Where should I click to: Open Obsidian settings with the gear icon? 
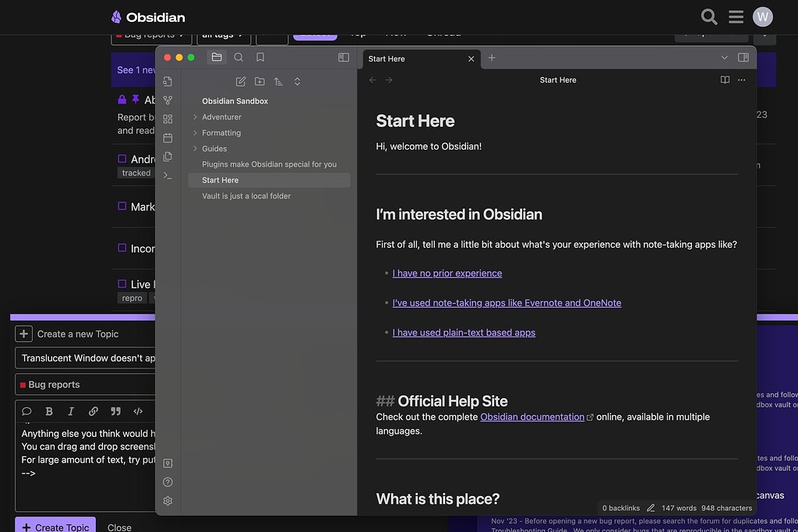point(168,501)
